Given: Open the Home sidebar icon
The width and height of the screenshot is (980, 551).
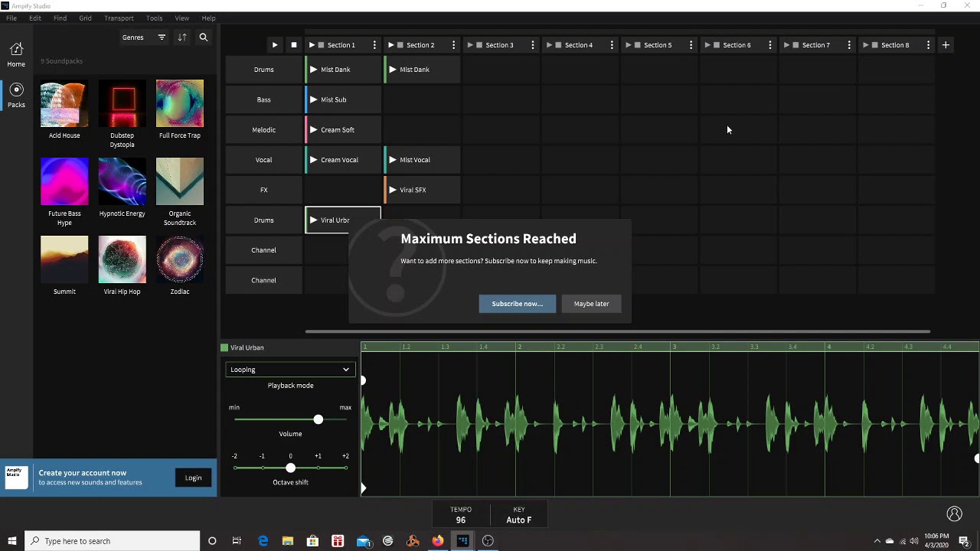Looking at the screenshot, I should 16,55.
